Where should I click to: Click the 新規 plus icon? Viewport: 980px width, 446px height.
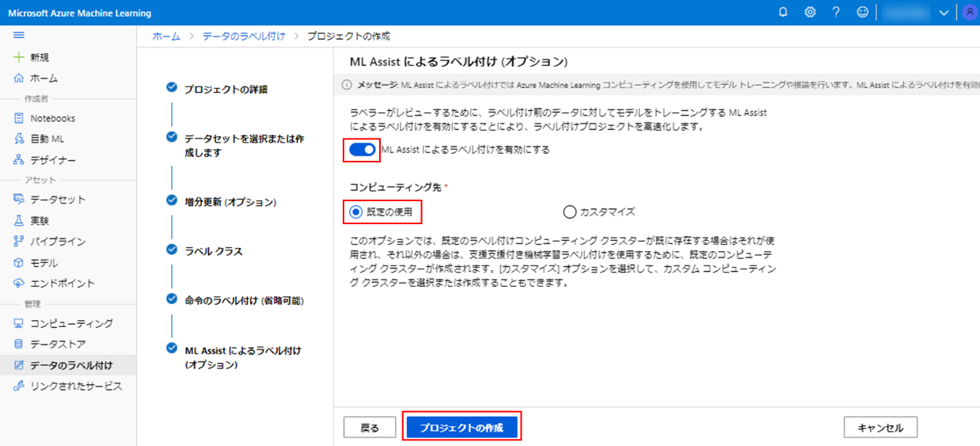click(19, 57)
